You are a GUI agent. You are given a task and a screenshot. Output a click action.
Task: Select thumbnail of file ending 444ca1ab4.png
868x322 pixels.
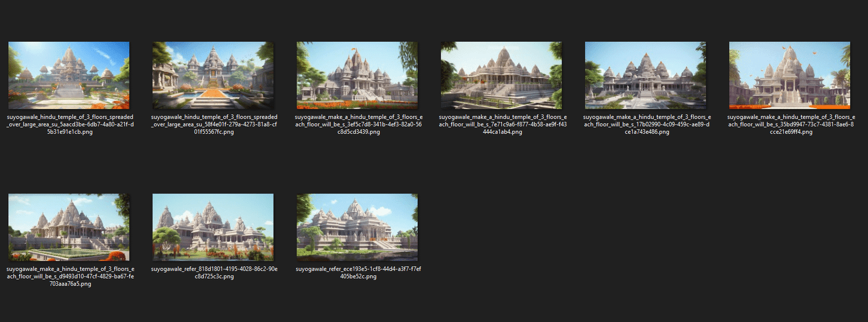click(502, 75)
